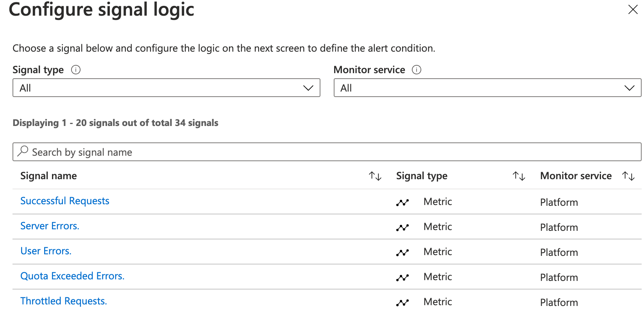
Task: Click the Metric chart icon for Throttled Requests
Action: pos(402,302)
